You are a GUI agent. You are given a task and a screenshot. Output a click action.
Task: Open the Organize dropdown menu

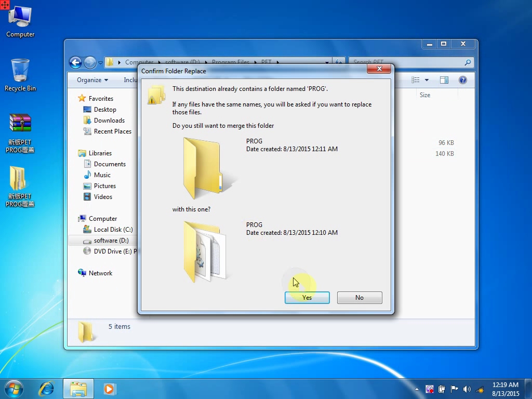92,80
